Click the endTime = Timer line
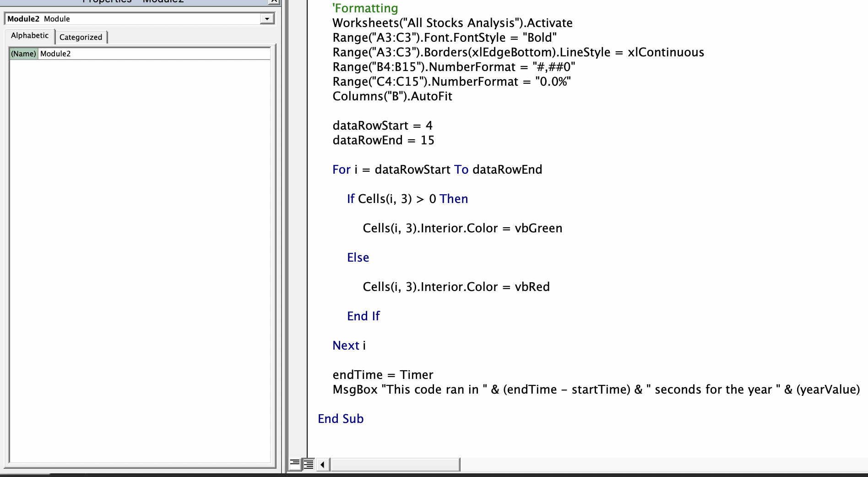 click(383, 375)
